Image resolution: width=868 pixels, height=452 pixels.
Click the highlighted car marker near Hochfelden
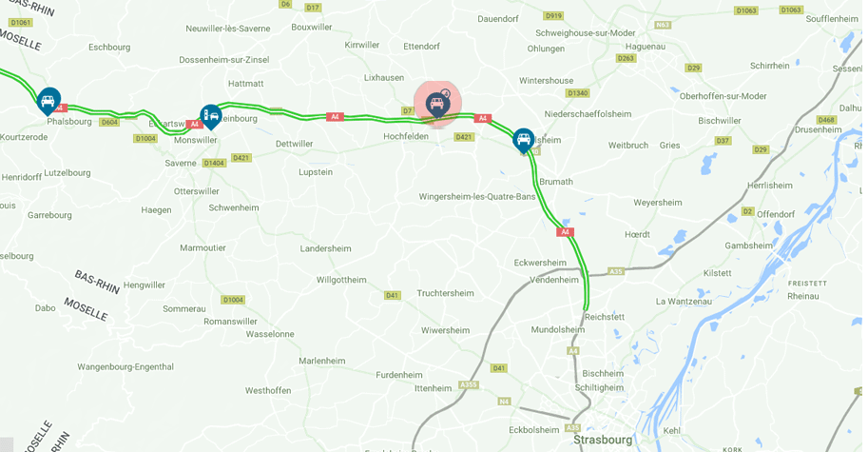pyautogui.click(x=437, y=105)
